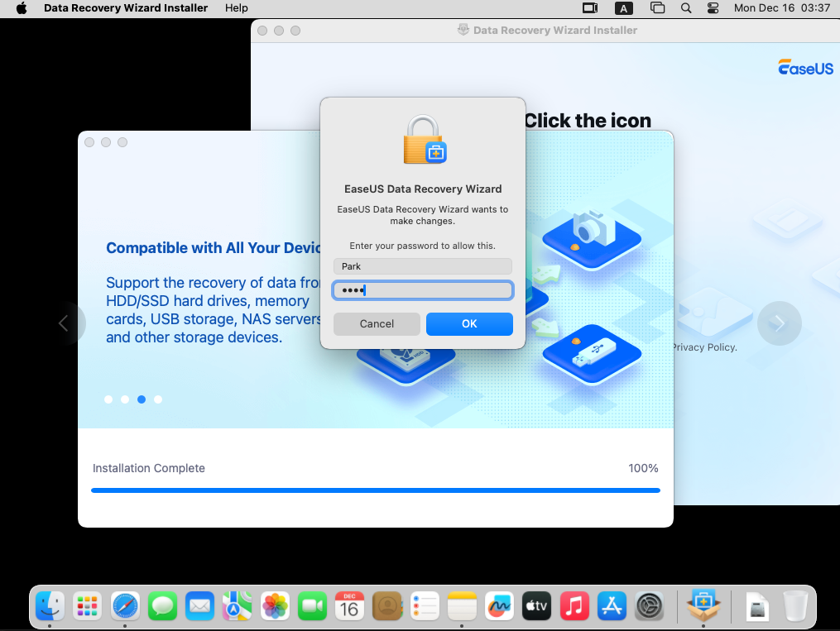Image resolution: width=840 pixels, height=631 pixels.
Task: Show date and time Mon Dec 16
Action: click(x=781, y=8)
